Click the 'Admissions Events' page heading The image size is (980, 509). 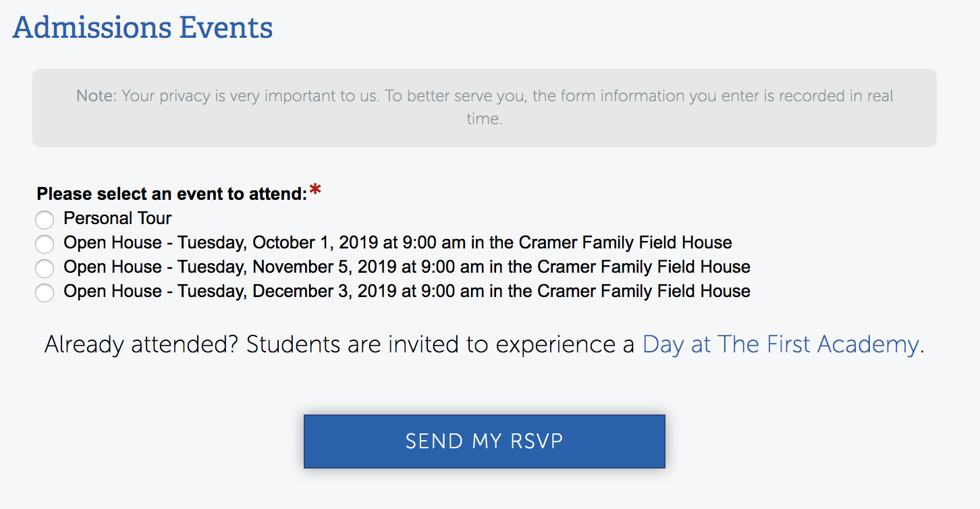(x=142, y=28)
